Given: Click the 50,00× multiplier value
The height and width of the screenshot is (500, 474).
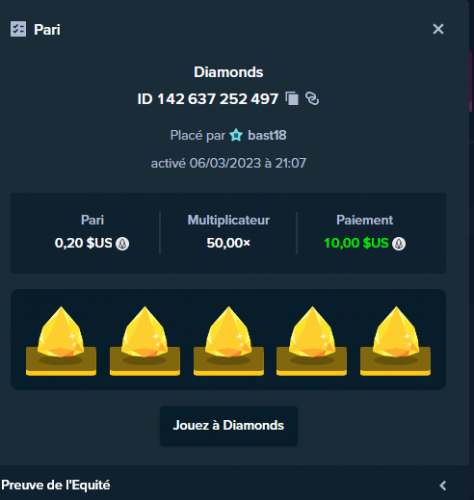Looking at the screenshot, I should (x=228, y=243).
